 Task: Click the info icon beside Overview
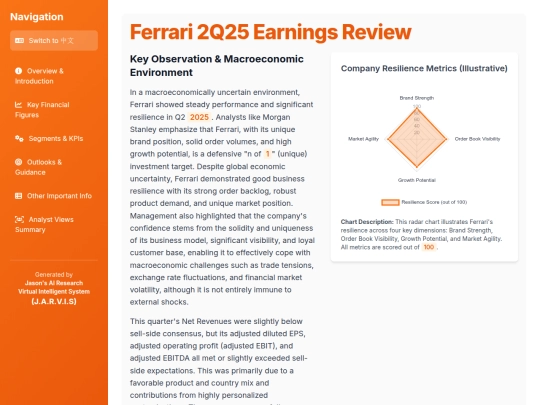click(x=19, y=71)
